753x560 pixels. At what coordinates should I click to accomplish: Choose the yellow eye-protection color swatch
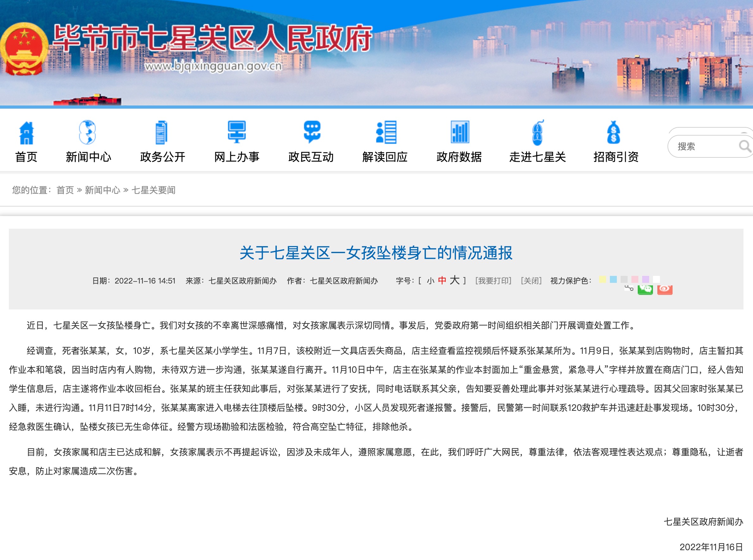[x=602, y=279]
